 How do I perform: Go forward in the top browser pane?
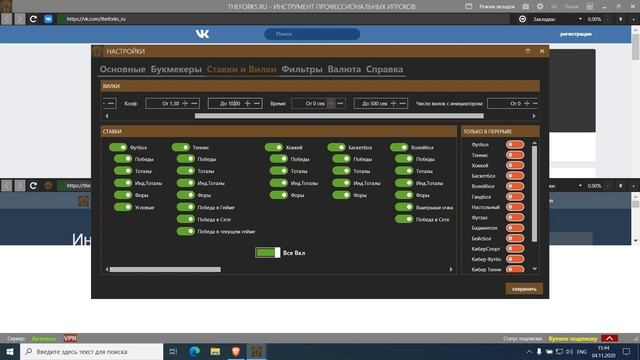20,19
